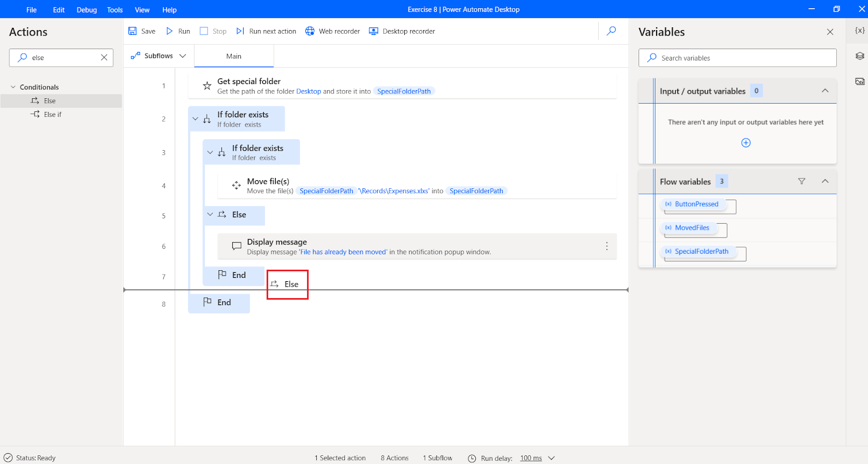Filter flow variables with the funnel icon
868x464 pixels.
click(x=802, y=181)
